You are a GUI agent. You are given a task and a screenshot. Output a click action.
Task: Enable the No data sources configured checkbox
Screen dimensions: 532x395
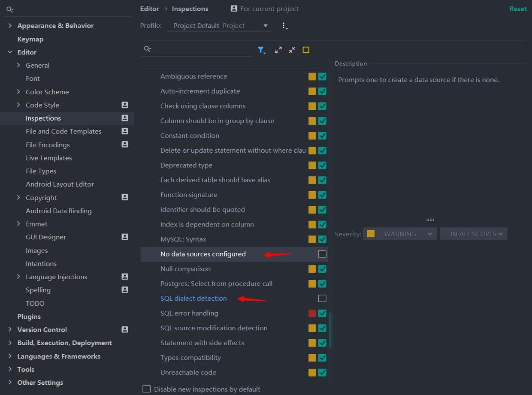(x=322, y=254)
